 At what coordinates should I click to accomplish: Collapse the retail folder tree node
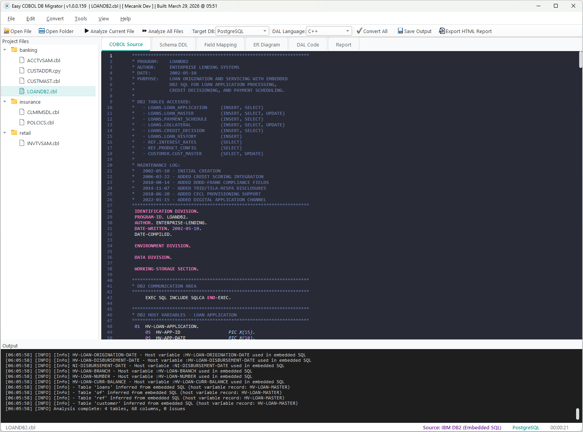coord(5,133)
